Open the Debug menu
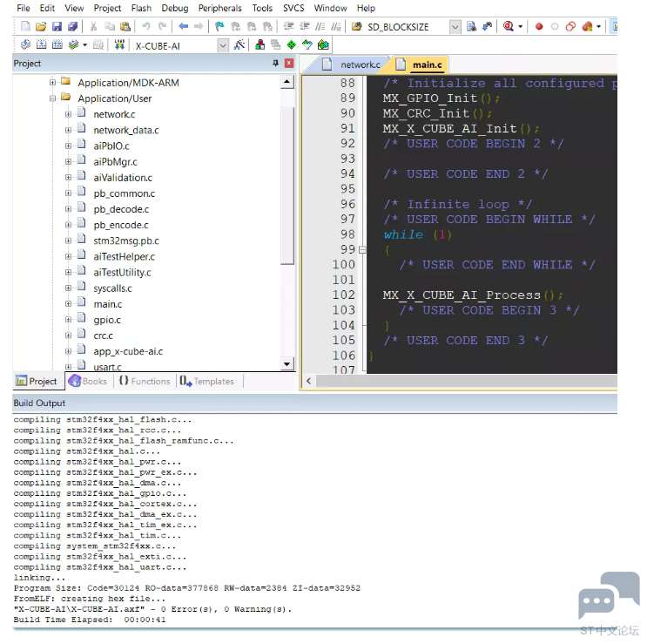This screenshot has height=644, width=647. [x=174, y=8]
